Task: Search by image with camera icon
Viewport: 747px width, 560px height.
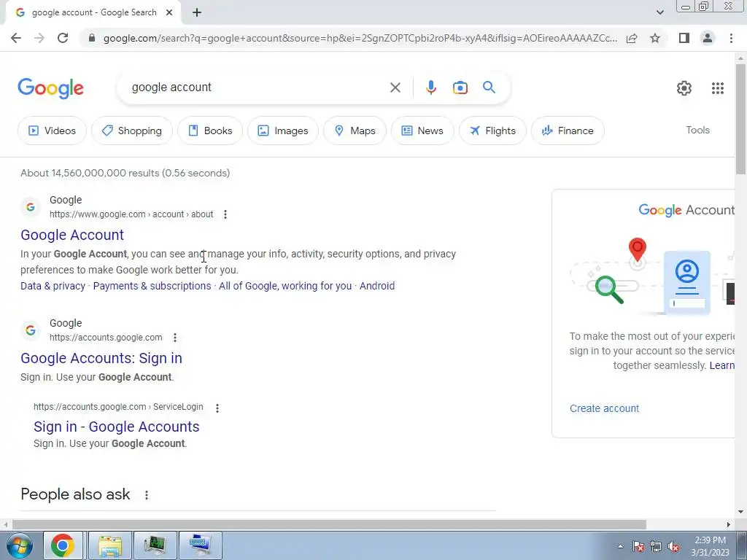Action: pyautogui.click(x=460, y=87)
